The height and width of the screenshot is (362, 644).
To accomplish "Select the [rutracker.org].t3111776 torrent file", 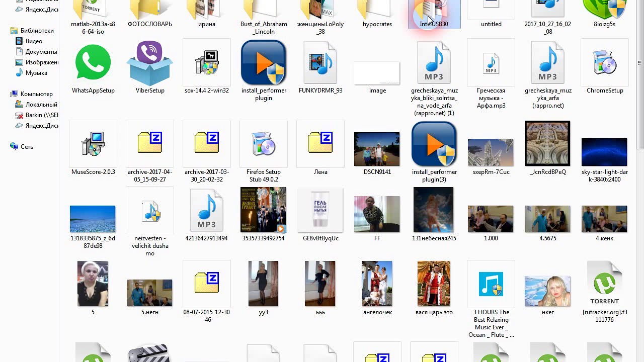I will 604,285.
